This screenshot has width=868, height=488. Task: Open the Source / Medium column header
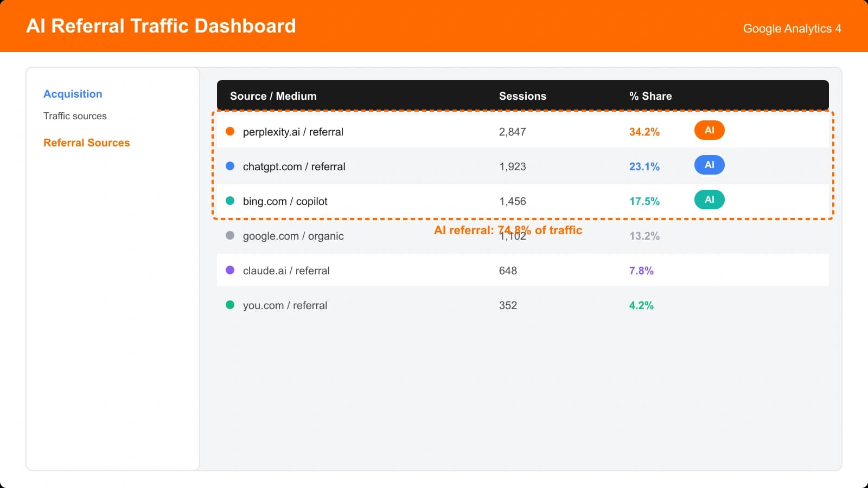273,96
